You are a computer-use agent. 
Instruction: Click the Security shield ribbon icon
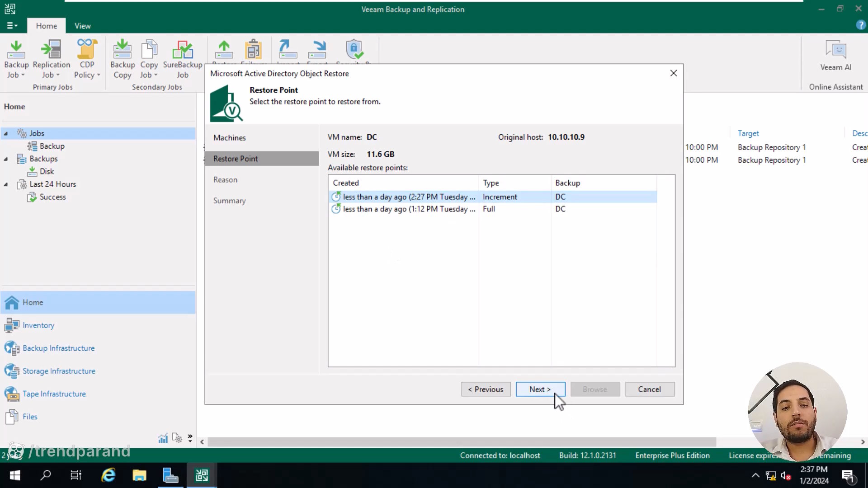coord(354,50)
